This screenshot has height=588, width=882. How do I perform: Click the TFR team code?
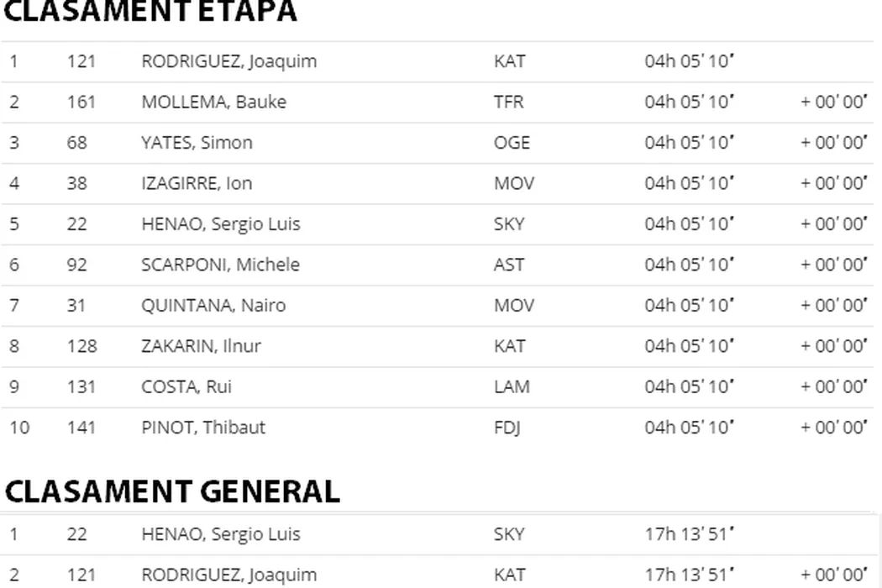click(x=508, y=102)
